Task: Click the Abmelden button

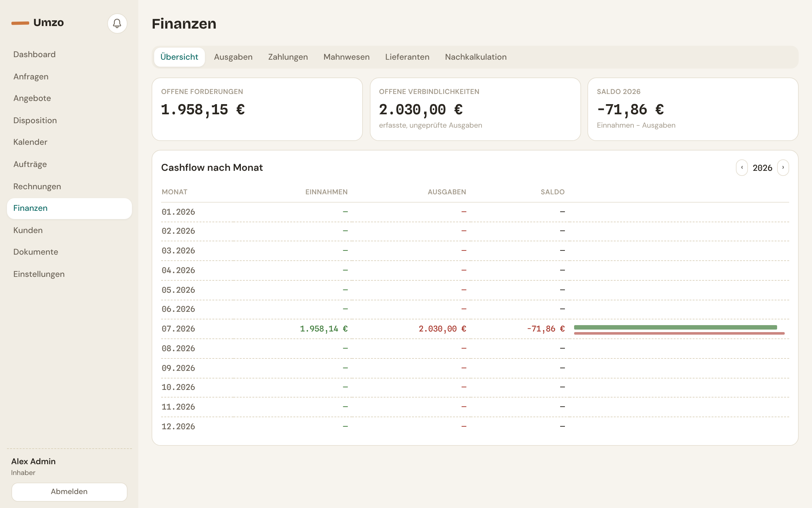Action: pyautogui.click(x=69, y=492)
